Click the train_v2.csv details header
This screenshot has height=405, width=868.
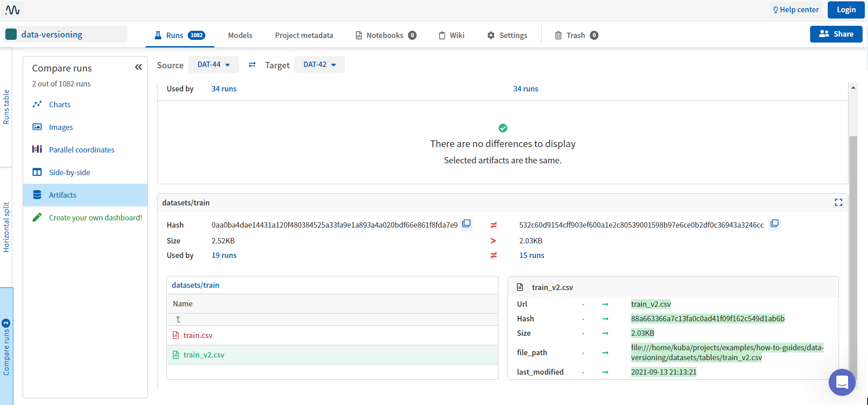click(673, 287)
